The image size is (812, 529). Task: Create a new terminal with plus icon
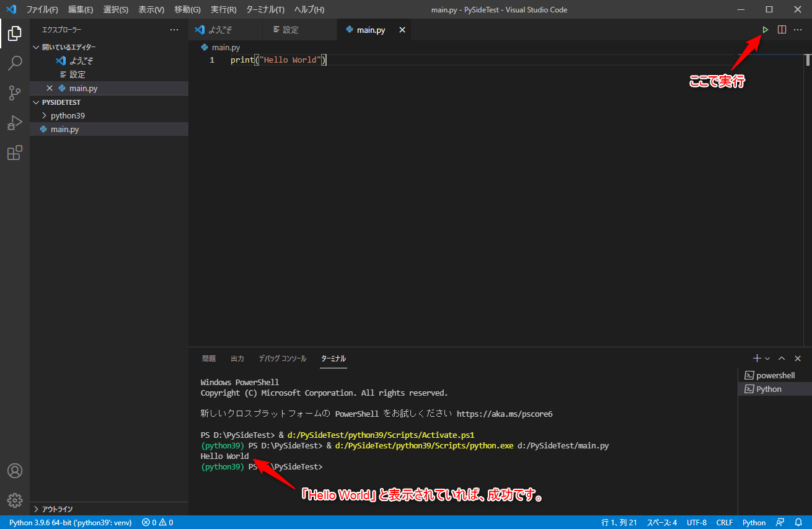756,358
